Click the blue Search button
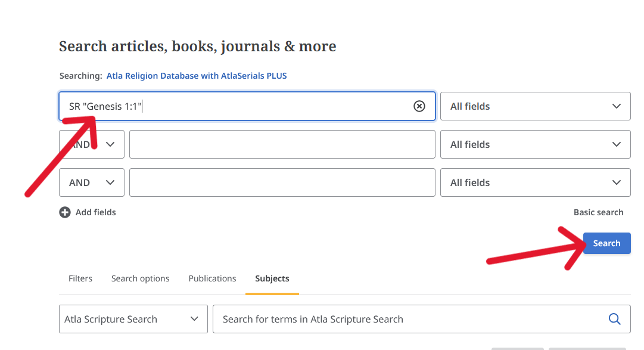Viewport: 644px width, 350px height. coord(606,243)
